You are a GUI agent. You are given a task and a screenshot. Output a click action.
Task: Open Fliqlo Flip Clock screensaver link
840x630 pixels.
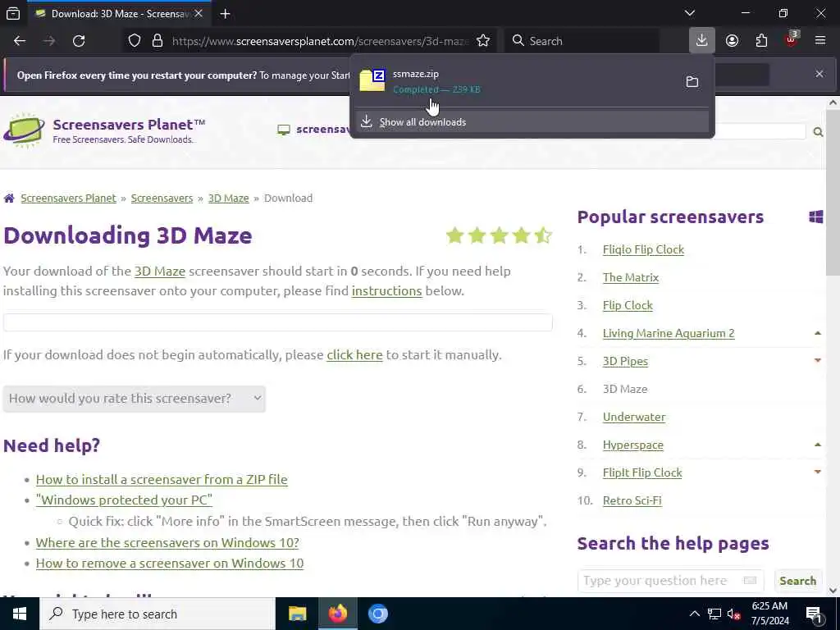[643, 249]
